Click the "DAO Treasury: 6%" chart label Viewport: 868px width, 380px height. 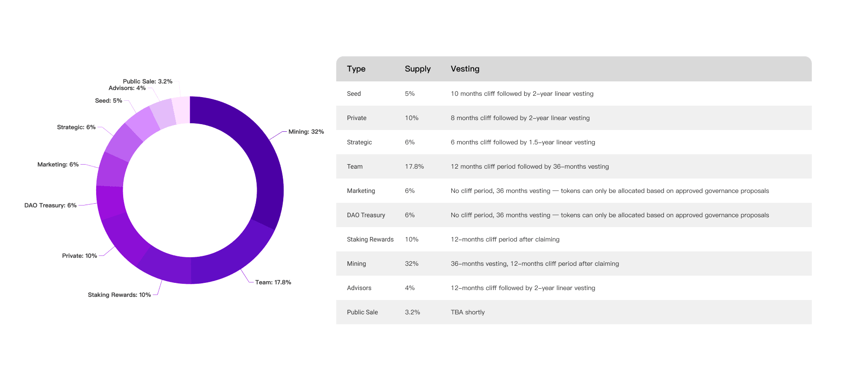click(50, 206)
